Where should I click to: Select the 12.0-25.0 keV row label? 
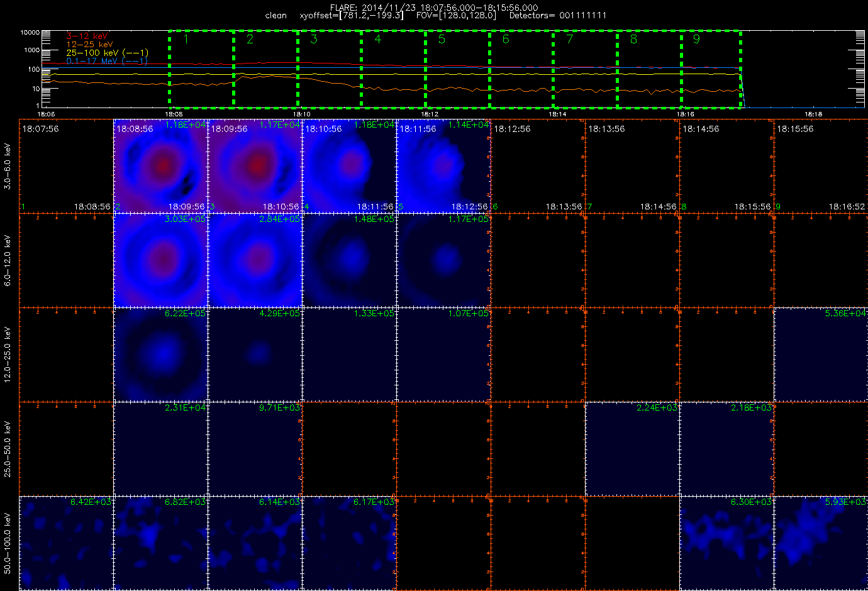point(8,355)
